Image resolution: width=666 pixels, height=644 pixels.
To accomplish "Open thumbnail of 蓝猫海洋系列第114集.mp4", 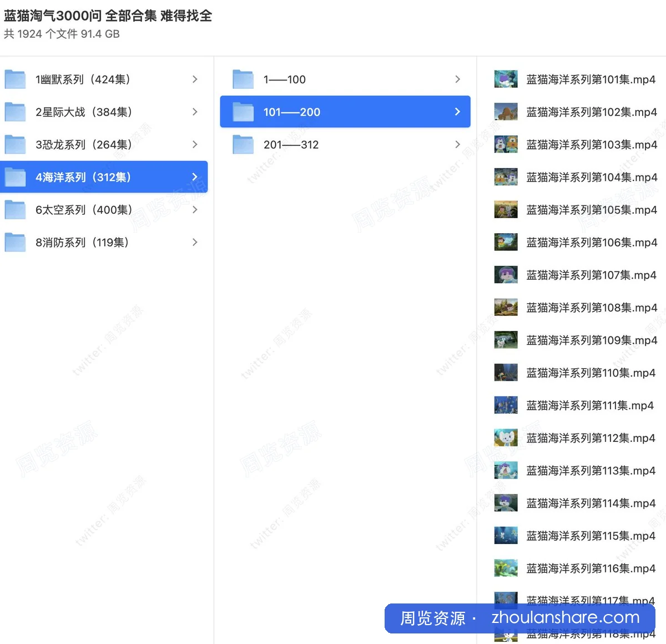I will pos(506,504).
